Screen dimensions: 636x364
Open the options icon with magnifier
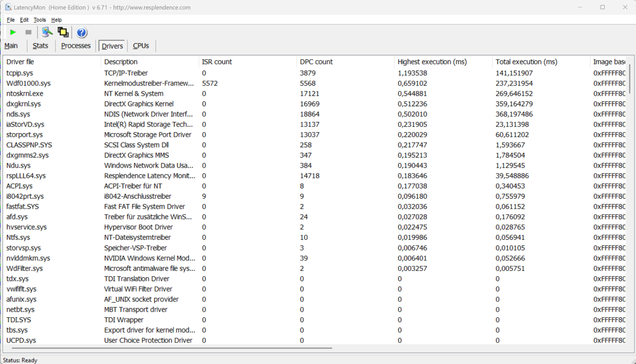pos(47,32)
